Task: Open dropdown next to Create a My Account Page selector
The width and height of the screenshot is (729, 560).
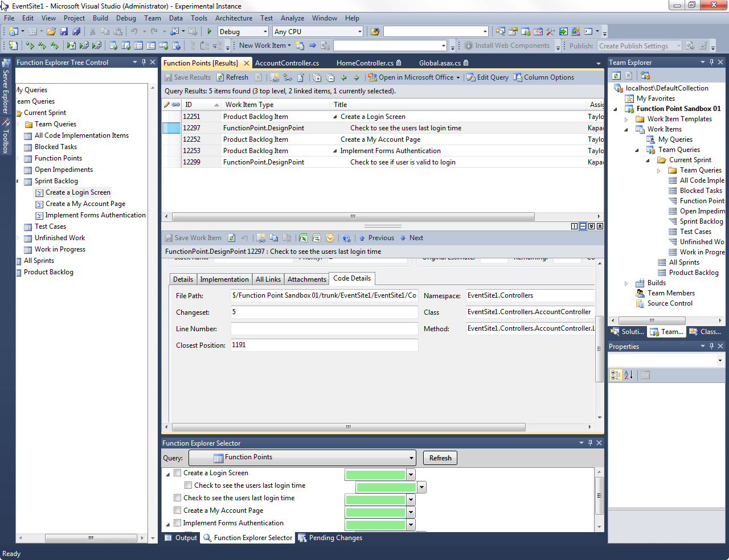Action: tap(411, 512)
